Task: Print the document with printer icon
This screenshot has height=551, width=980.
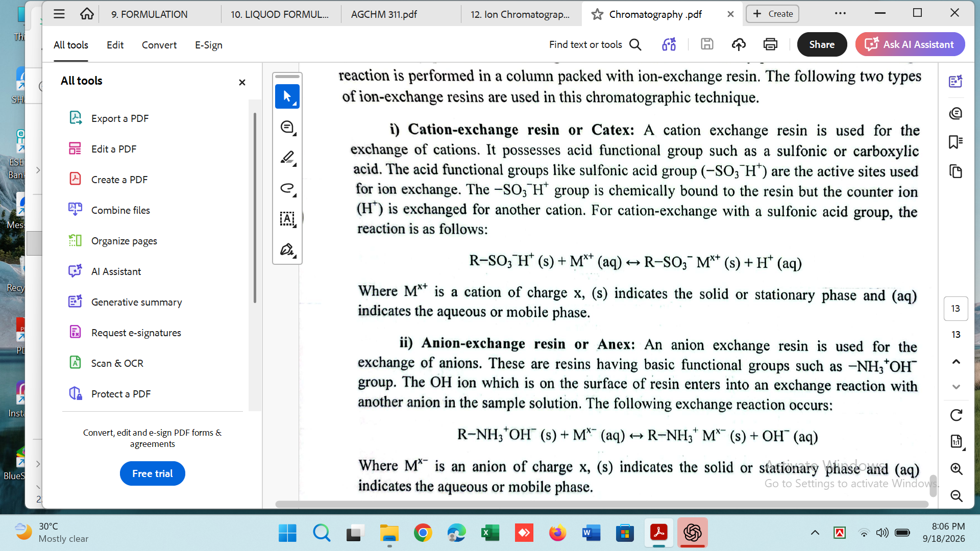Action: 770,45
